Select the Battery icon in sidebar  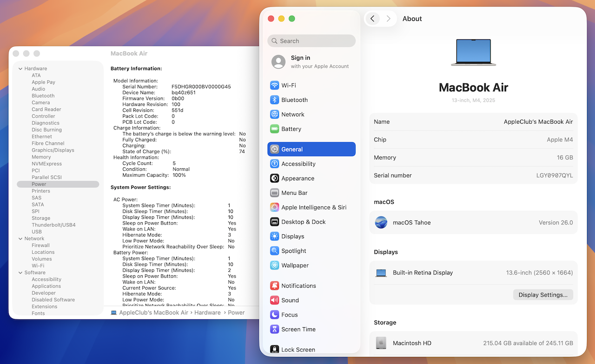[275, 129]
